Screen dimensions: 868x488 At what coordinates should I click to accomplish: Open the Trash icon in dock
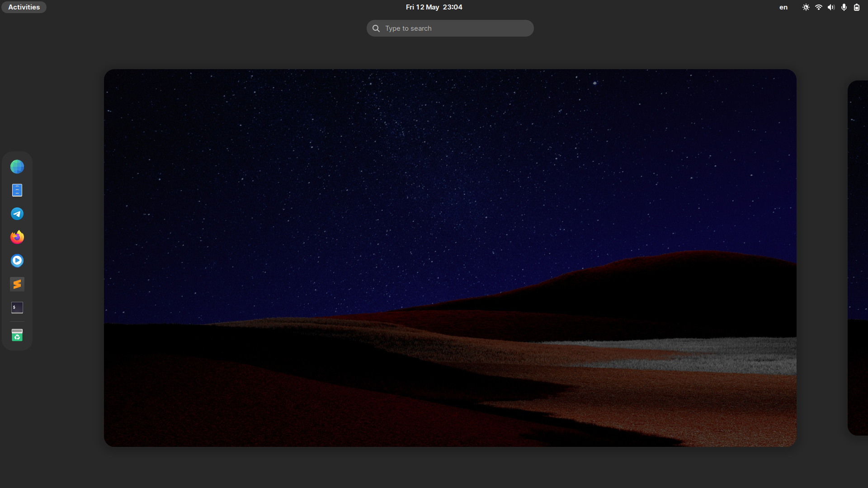click(17, 335)
